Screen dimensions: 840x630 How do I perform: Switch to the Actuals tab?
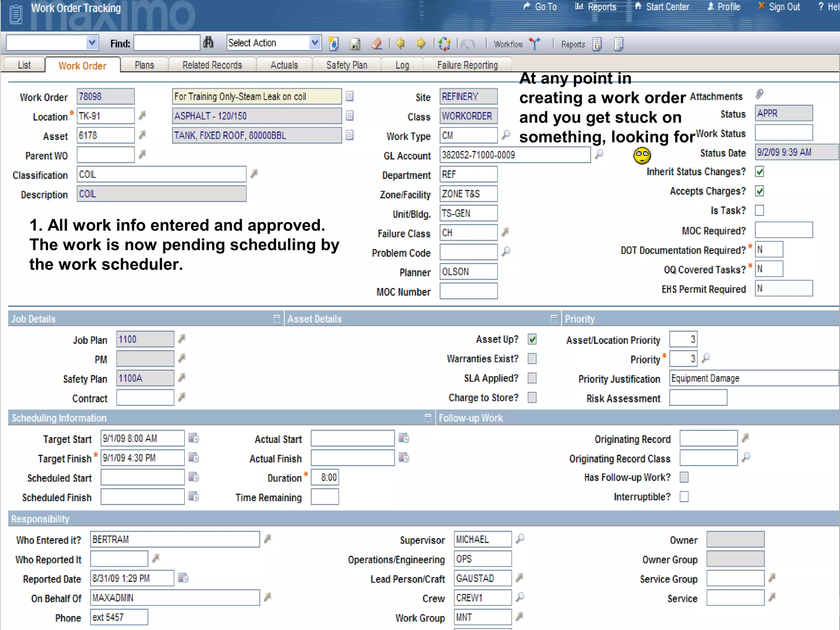click(284, 65)
